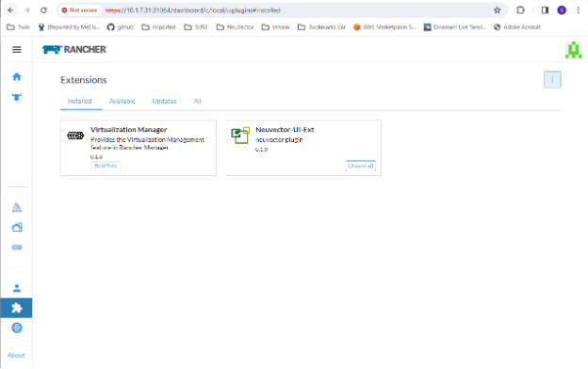Switch to the All tab

point(197,101)
